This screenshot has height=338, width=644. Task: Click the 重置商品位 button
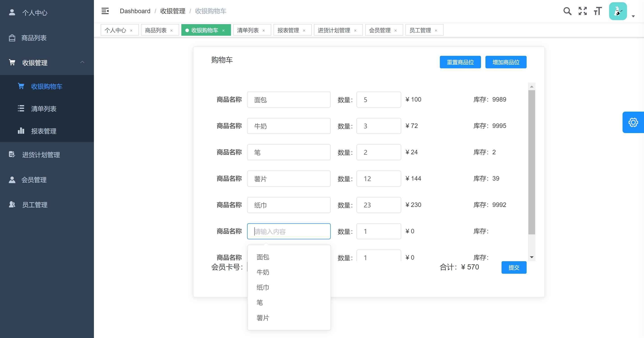coord(460,62)
